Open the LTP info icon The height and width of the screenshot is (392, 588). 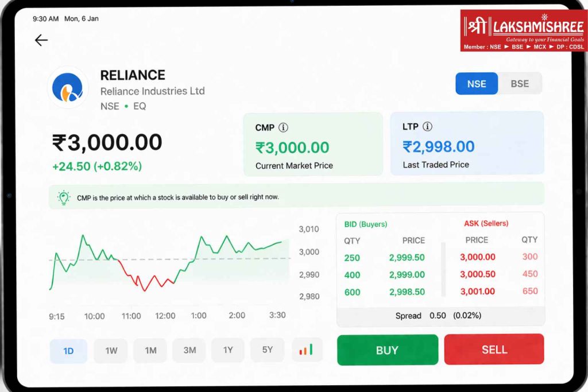(x=427, y=126)
